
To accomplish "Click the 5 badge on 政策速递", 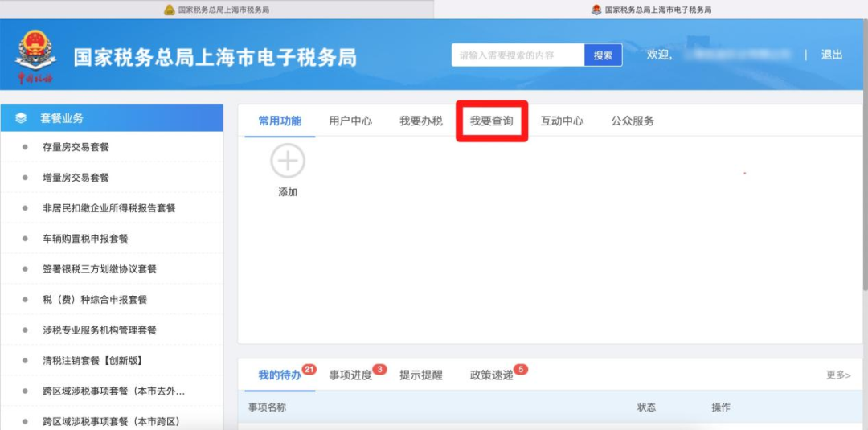I will (520, 370).
